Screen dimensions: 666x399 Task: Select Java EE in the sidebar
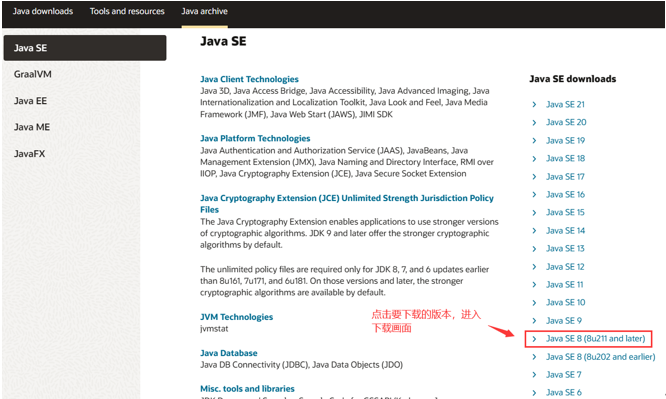coord(30,101)
